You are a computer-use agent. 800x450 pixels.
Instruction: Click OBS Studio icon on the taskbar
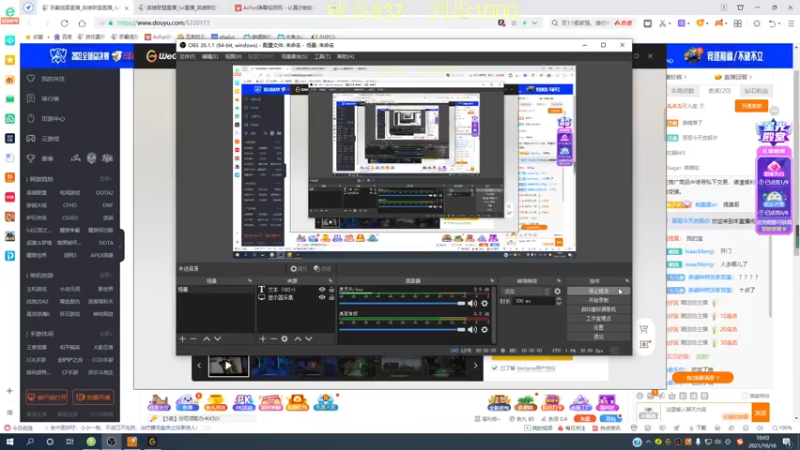(111, 442)
